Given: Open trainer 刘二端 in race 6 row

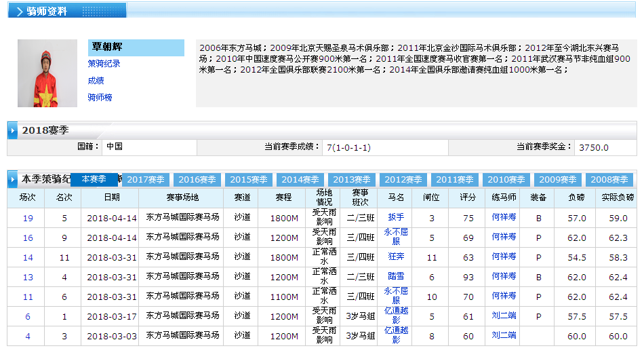Looking at the screenshot, I should coord(504,316).
